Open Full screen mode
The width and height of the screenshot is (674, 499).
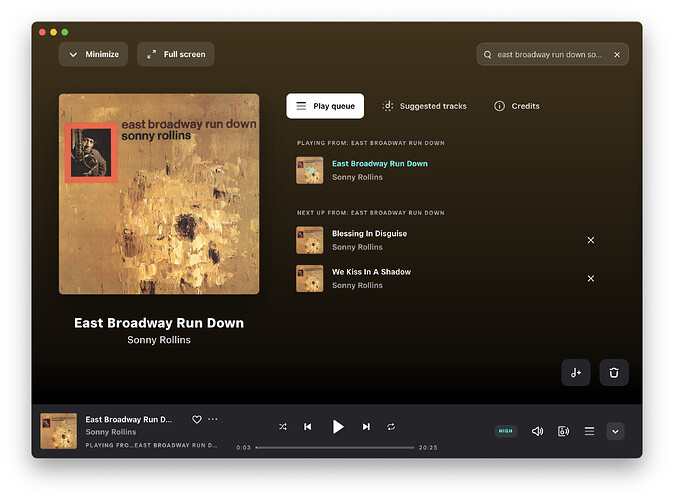point(175,54)
